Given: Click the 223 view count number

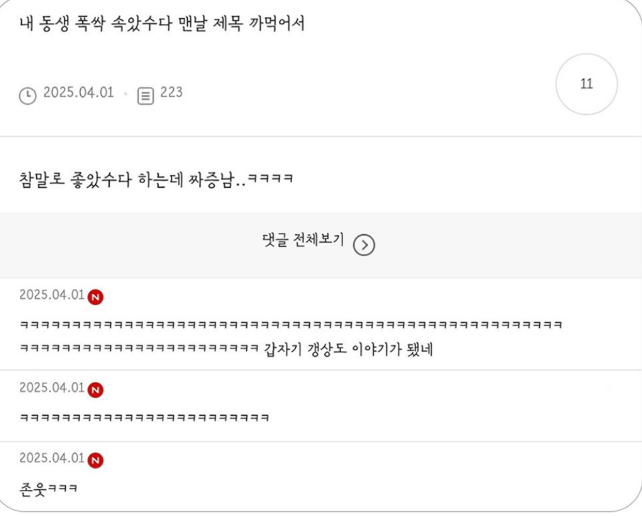Looking at the screenshot, I should pyautogui.click(x=171, y=92).
